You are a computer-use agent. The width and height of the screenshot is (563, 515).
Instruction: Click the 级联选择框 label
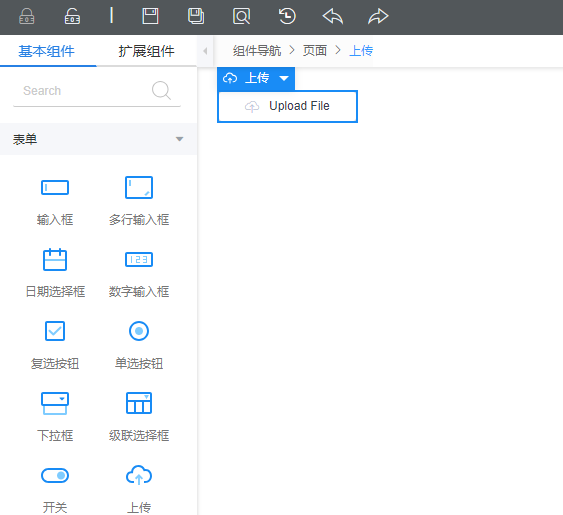(139, 436)
